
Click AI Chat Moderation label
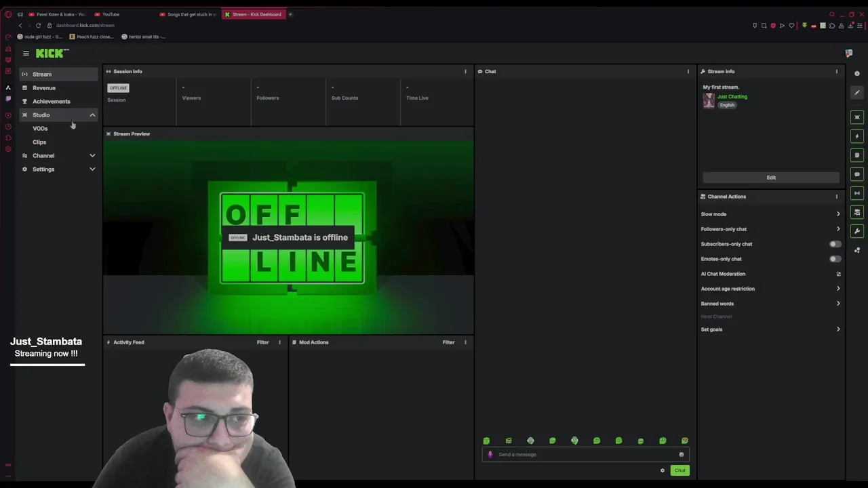coord(723,274)
